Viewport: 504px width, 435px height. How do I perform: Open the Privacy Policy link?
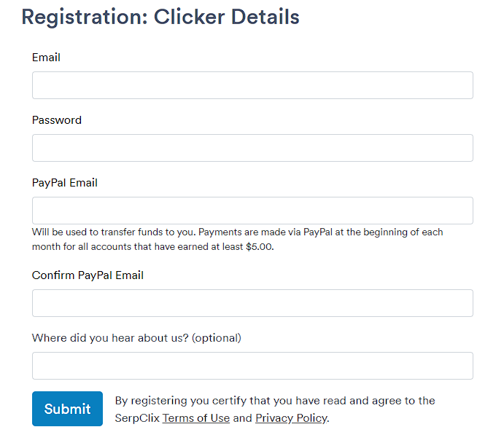(x=291, y=418)
